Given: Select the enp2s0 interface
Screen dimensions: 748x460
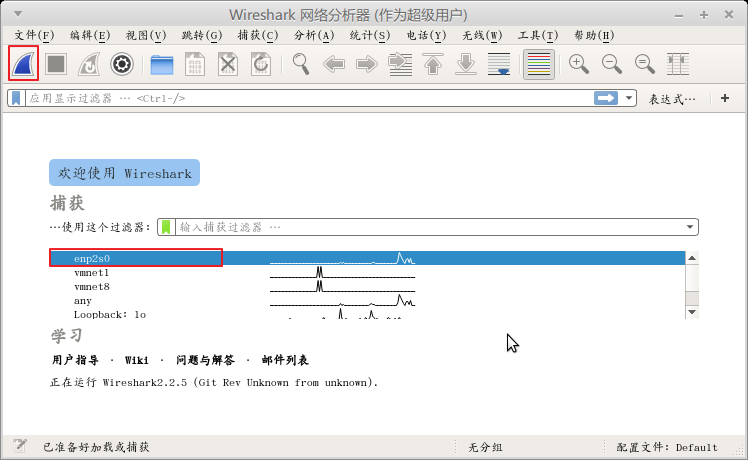Looking at the screenshot, I should pyautogui.click(x=367, y=258).
